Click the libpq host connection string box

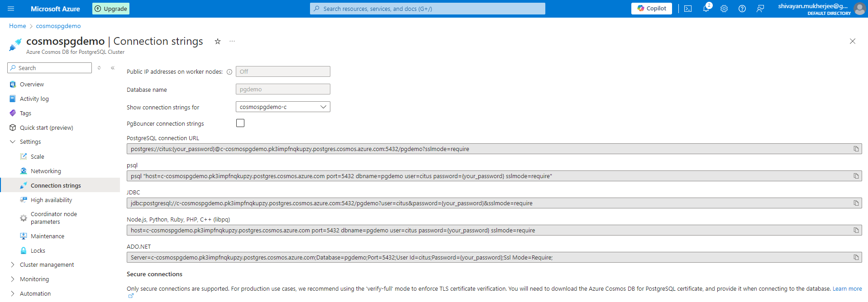click(x=494, y=230)
